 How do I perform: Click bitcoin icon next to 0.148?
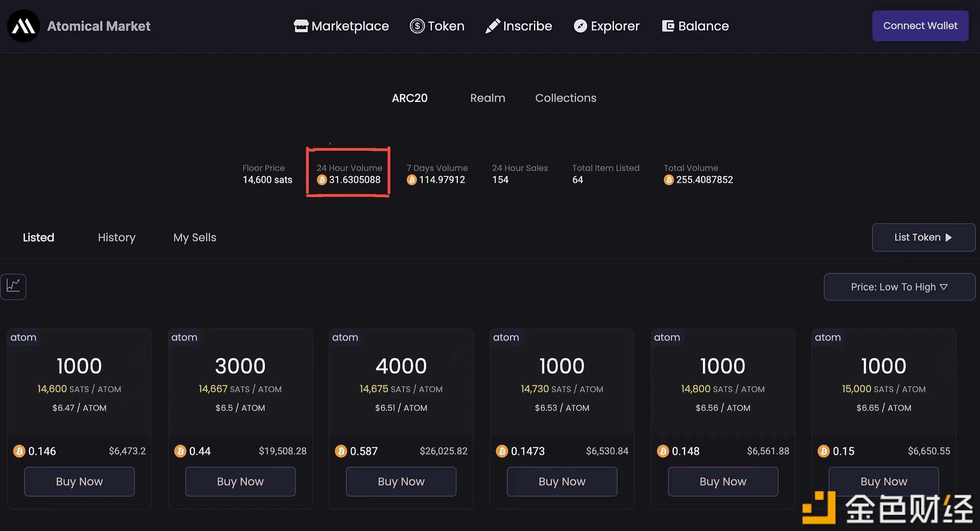click(663, 451)
